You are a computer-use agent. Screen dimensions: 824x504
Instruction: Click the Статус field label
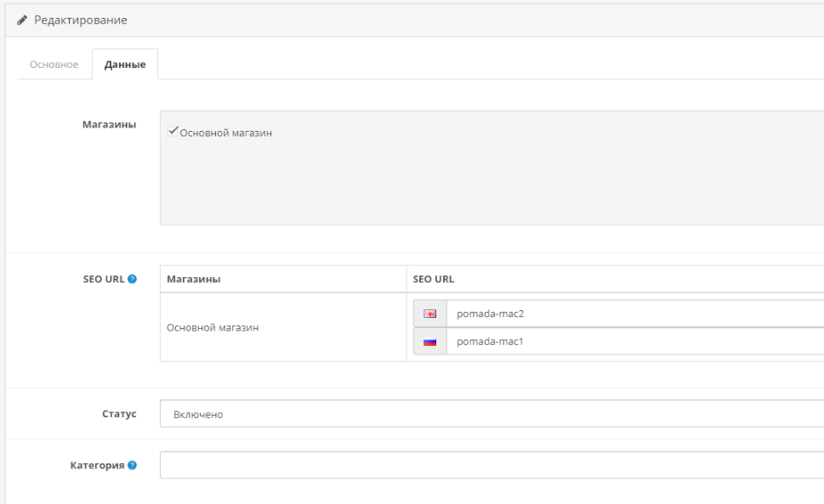point(120,414)
